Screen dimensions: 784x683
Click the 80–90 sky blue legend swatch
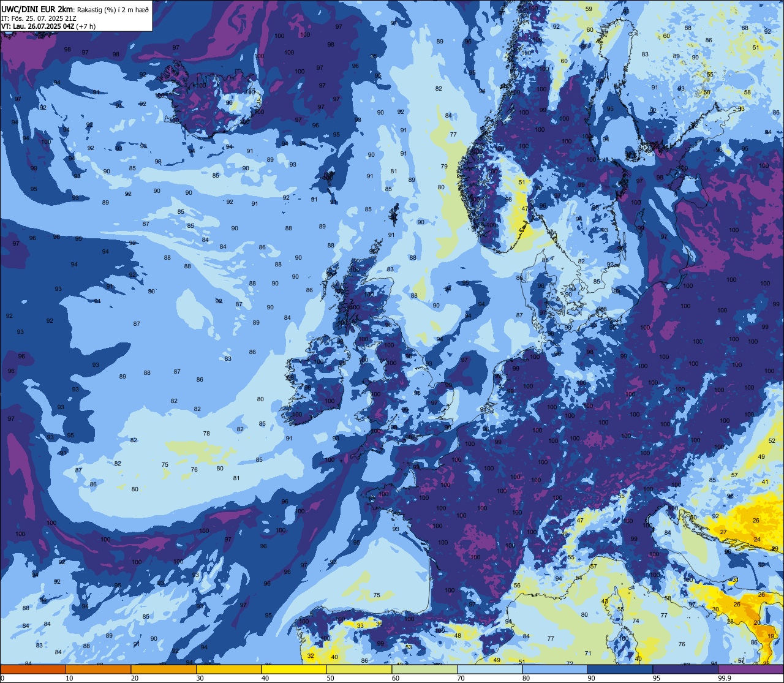point(555,670)
